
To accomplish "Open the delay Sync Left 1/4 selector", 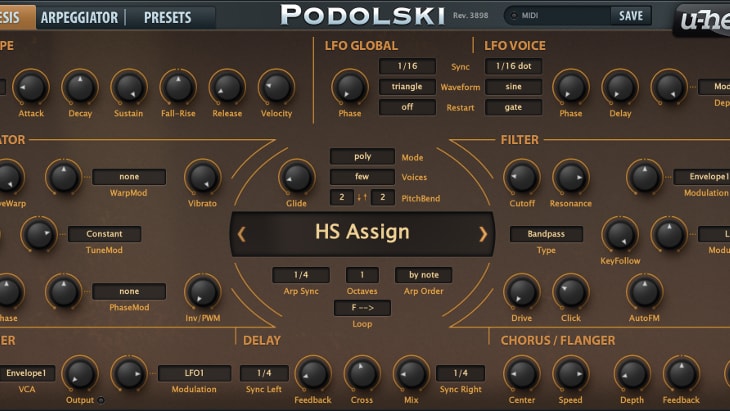I will click(x=264, y=373).
